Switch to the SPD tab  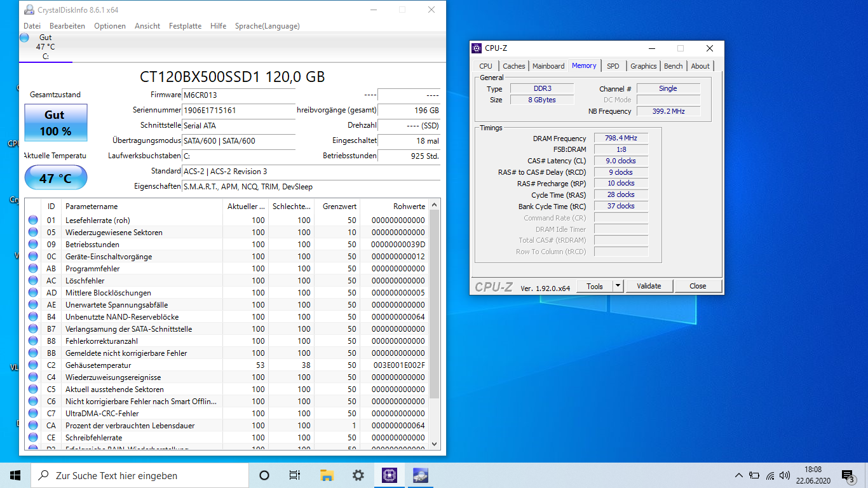[613, 66]
